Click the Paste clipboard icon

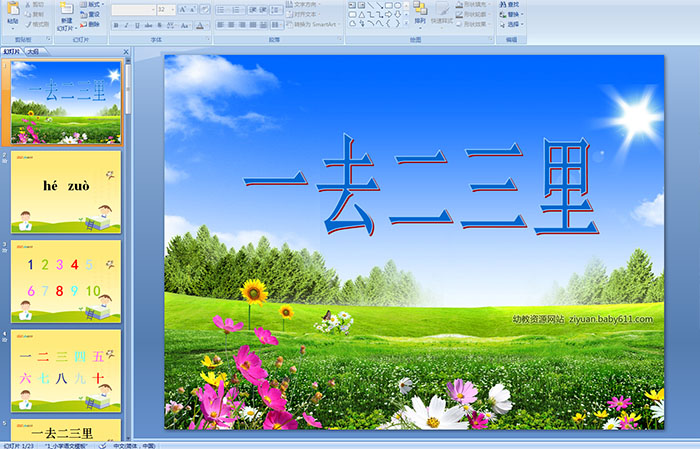[13, 8]
